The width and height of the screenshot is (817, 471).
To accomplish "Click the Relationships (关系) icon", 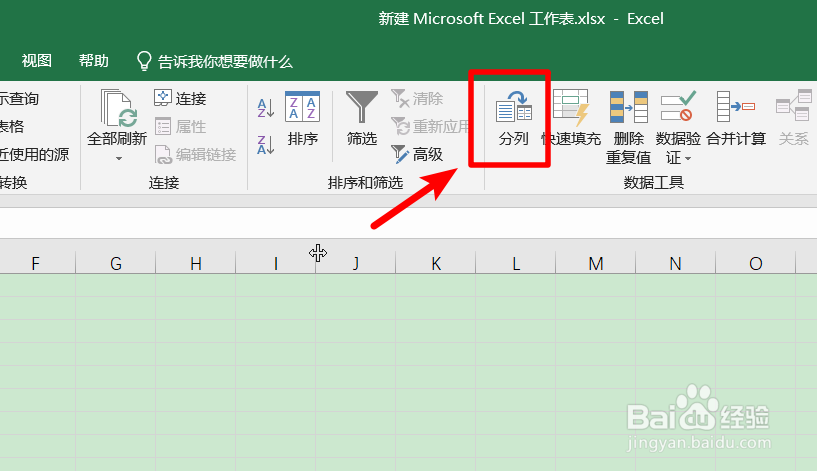I will [x=794, y=106].
